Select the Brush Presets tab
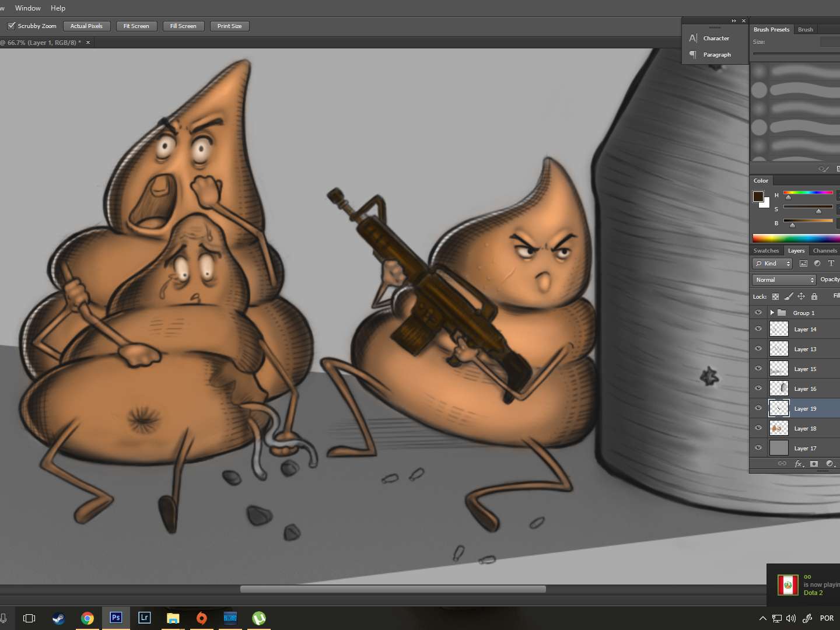Viewport: 840px width, 630px height. click(x=771, y=29)
